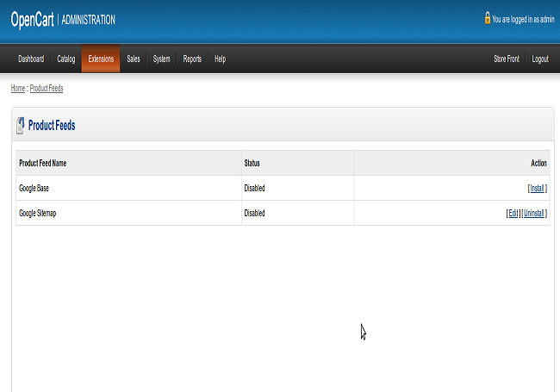560x392 pixels.
Task: Click the Product Feeds breadcrumb link
Action: tap(47, 88)
